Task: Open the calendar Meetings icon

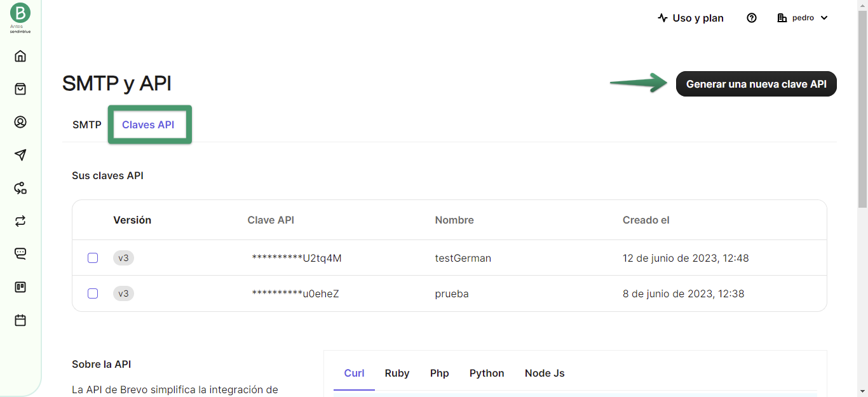Action: (x=20, y=320)
